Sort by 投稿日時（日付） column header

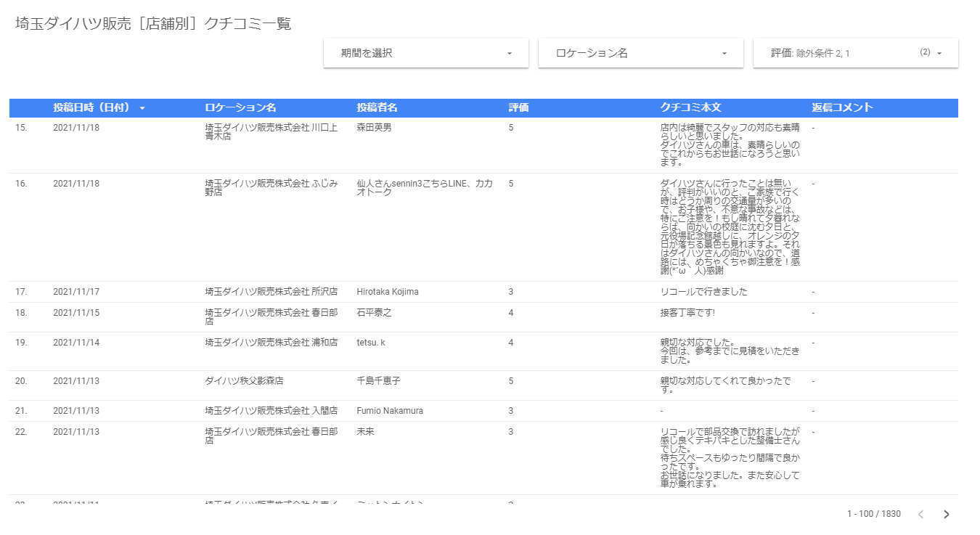coord(91,107)
